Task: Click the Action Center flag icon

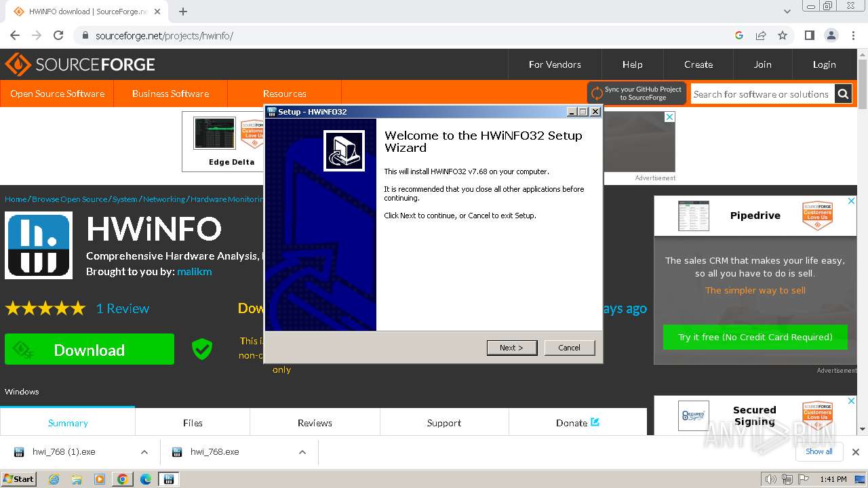Action: [x=804, y=479]
